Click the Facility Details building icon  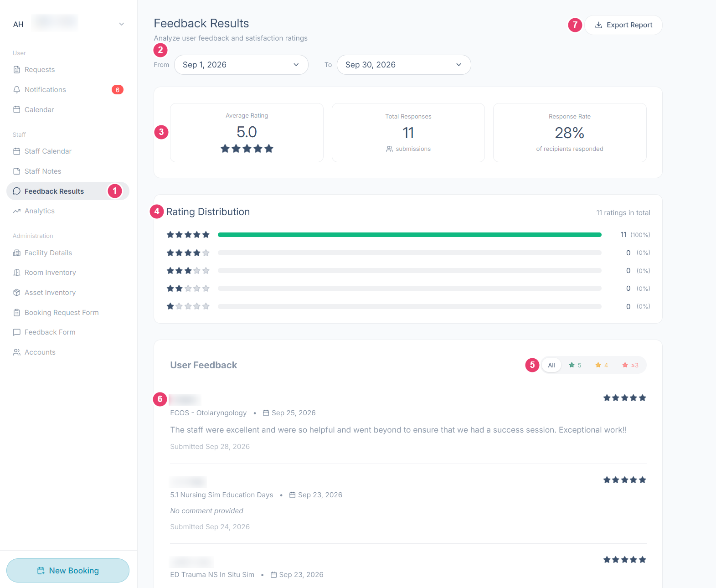click(17, 253)
